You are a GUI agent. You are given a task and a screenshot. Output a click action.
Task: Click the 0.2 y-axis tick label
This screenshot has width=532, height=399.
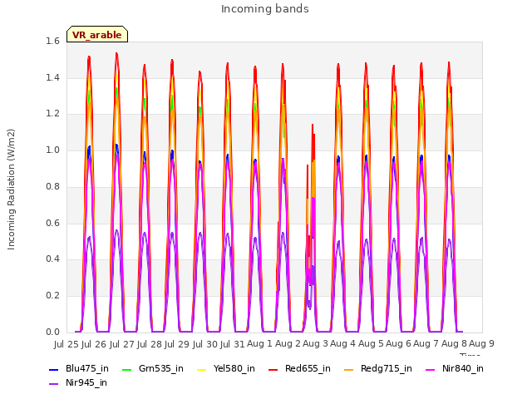point(52,296)
